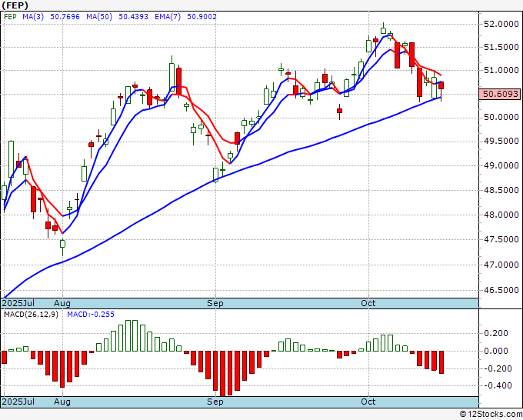Click Aug on the price chart axis
The width and height of the screenshot is (523, 420).
point(62,303)
